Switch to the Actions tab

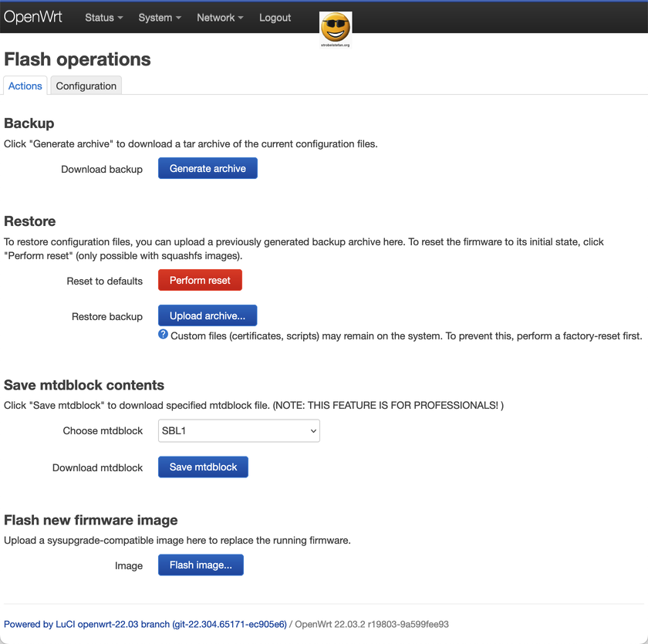pos(25,86)
